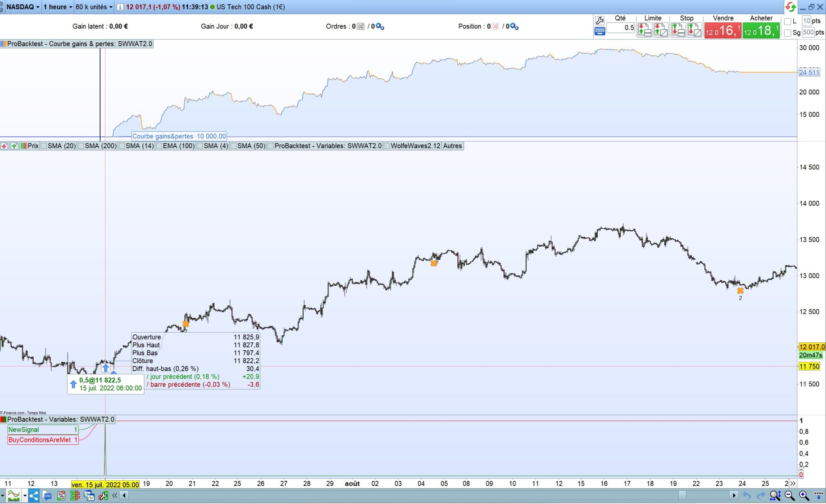
Task: Click the blue keyboard icon
Action: (599, 31)
